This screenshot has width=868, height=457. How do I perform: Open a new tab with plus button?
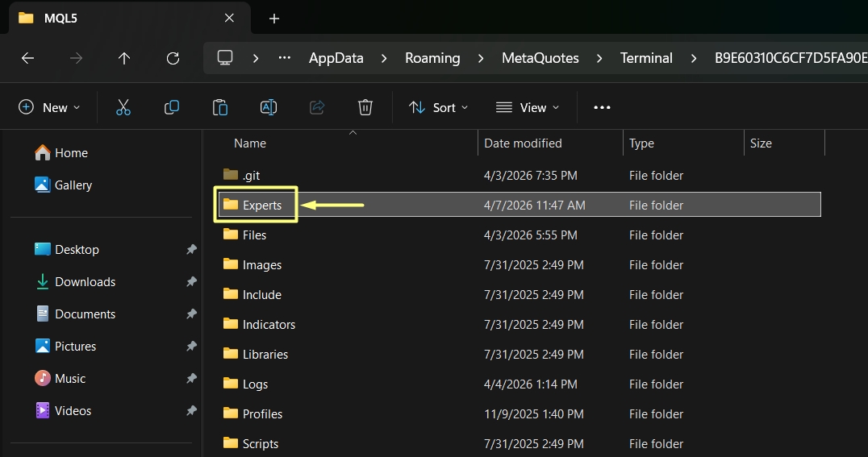pyautogui.click(x=274, y=18)
